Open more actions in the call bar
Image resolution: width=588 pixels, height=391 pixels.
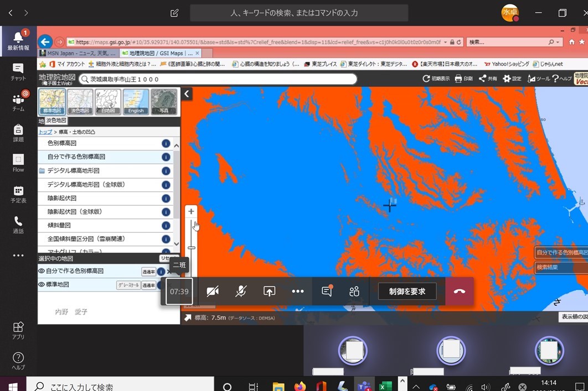tap(298, 291)
